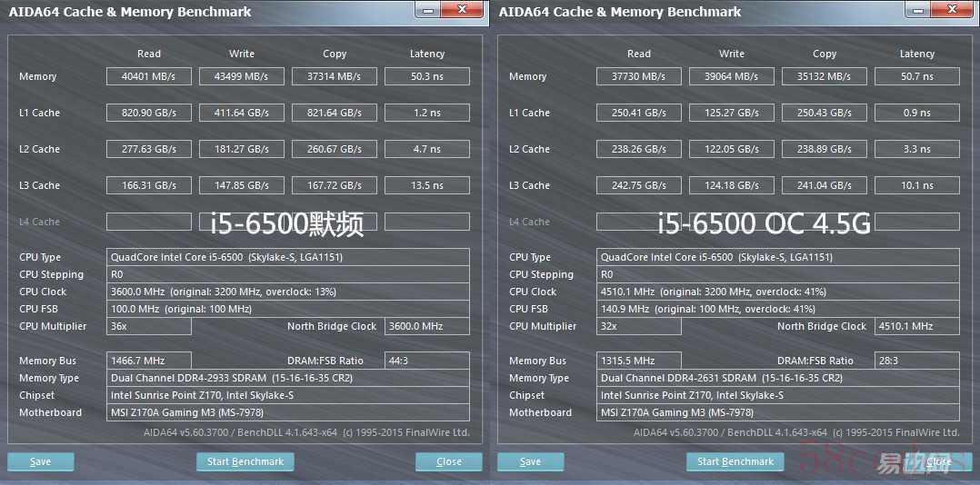Click L2 Cache copy 238.89 GB/s
This screenshot has height=485, width=980.
825,149
